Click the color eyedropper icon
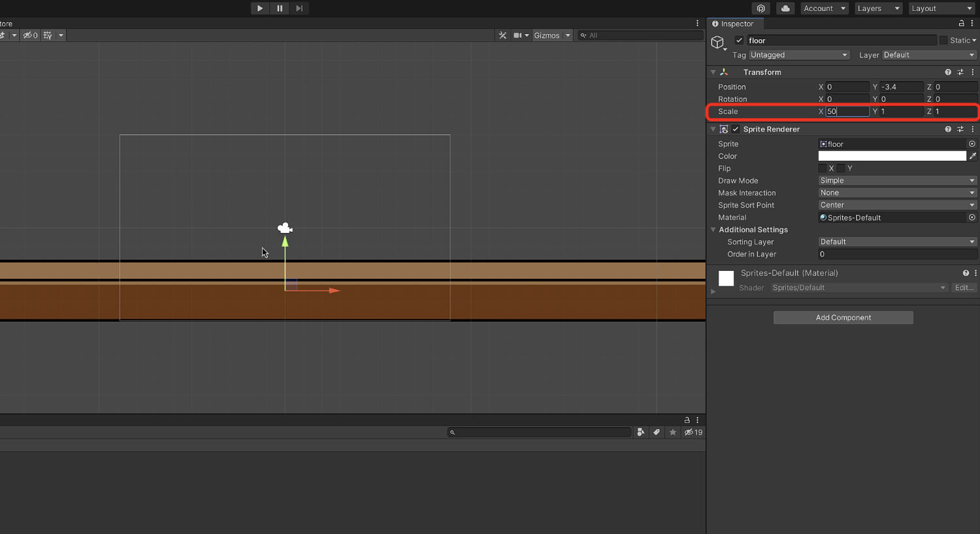The height and width of the screenshot is (534, 980). (973, 156)
